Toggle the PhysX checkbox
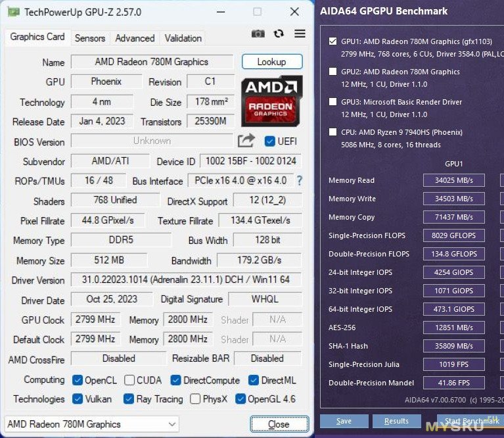The height and width of the screenshot is (438, 504). [195, 399]
